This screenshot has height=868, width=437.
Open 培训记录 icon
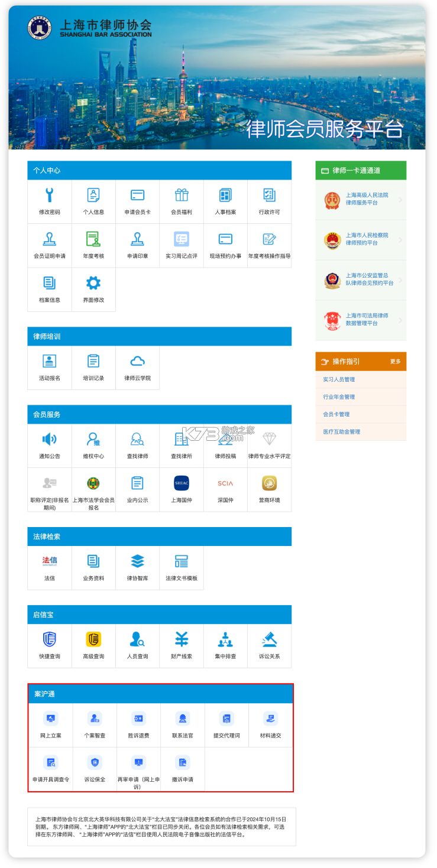tap(93, 361)
